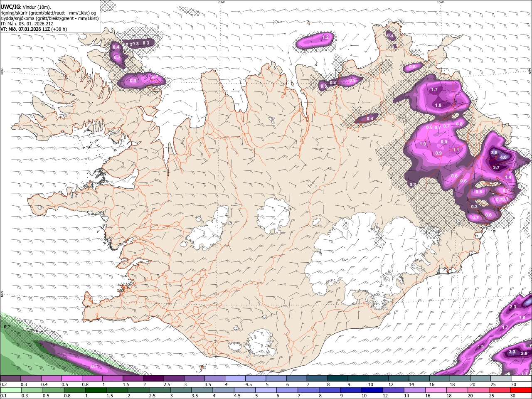Click the '1.2' precipitation value off north coast
Viewport: 532px width, 399px height.
click(326, 37)
